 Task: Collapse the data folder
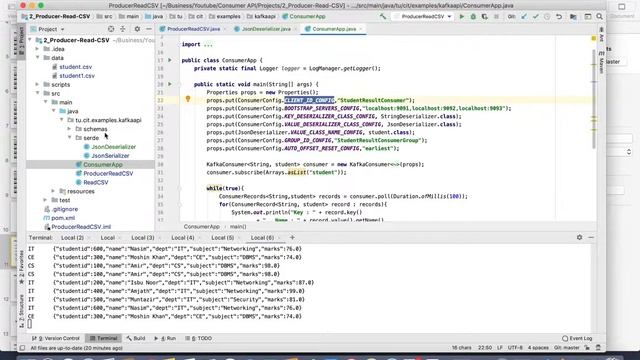38,58
